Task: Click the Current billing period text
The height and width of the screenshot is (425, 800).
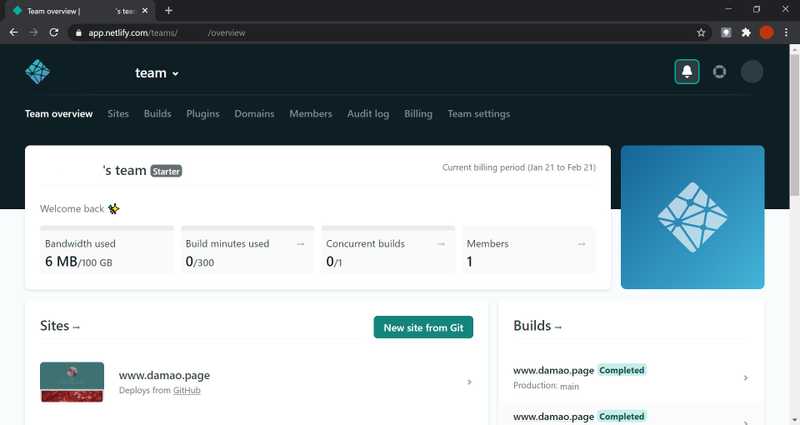Action: pos(519,167)
